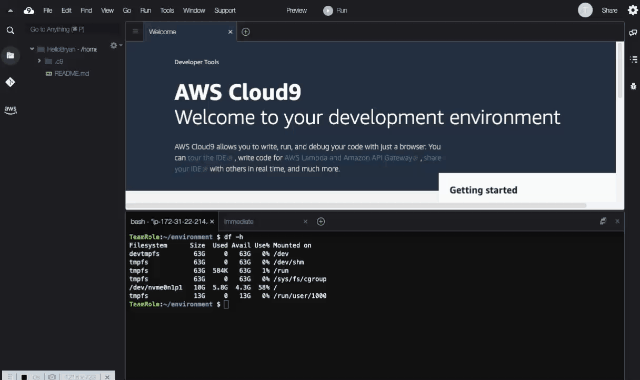The height and width of the screenshot is (380, 640).
Task: Close the Welcome tab
Action: coord(230,32)
